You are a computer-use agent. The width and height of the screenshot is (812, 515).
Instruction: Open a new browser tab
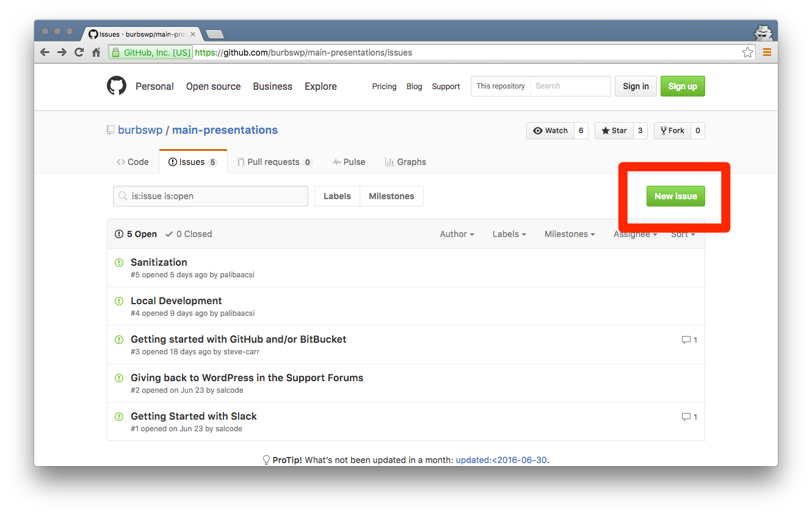(x=215, y=34)
